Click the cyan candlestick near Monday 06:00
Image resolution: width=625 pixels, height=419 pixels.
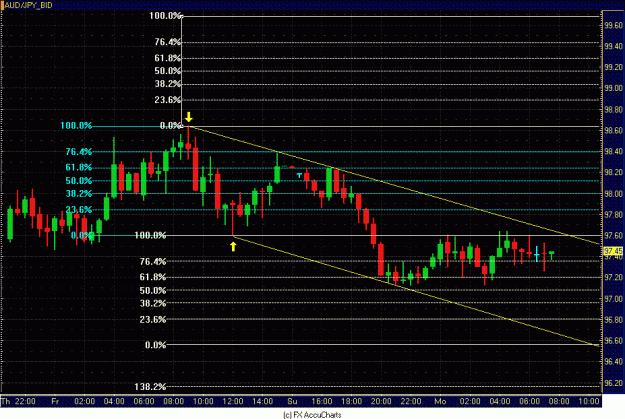tap(537, 254)
